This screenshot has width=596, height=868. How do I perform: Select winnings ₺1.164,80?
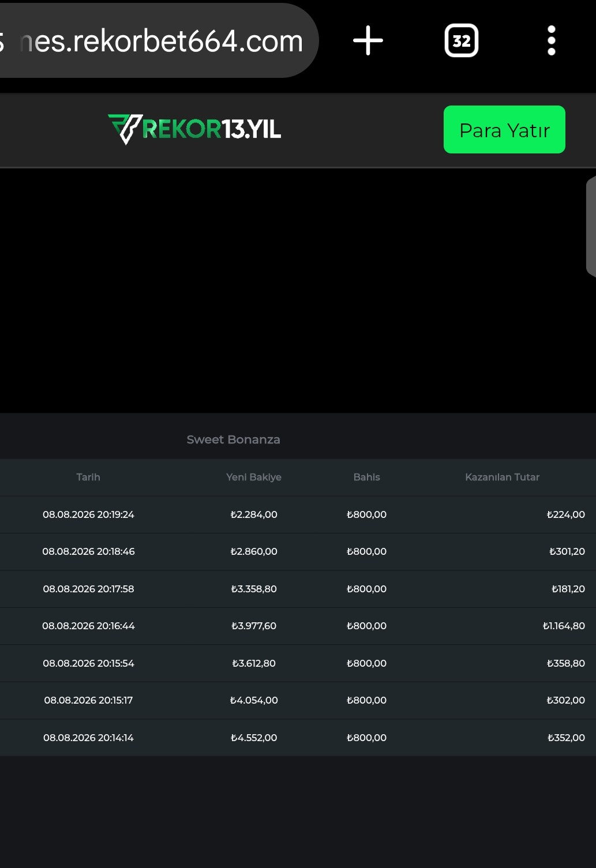564,626
